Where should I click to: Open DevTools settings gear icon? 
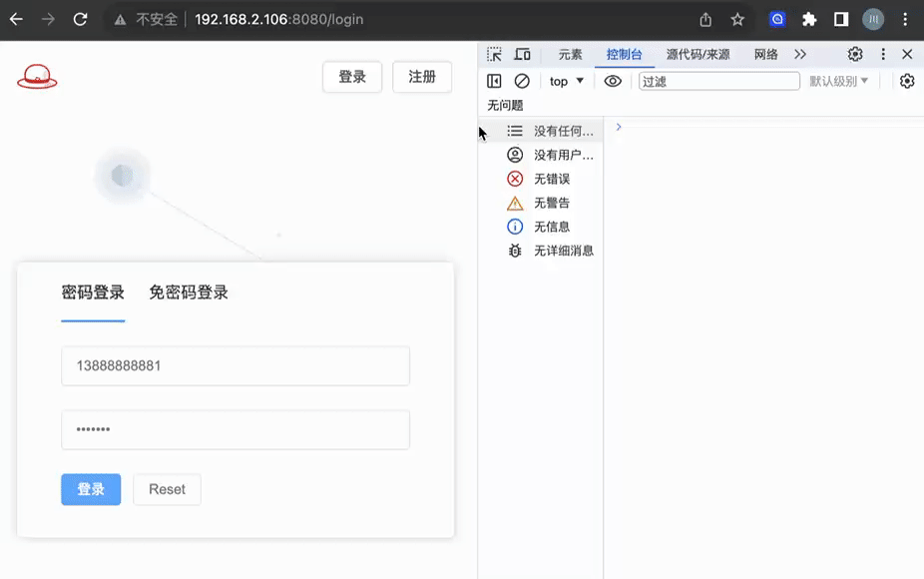click(855, 54)
